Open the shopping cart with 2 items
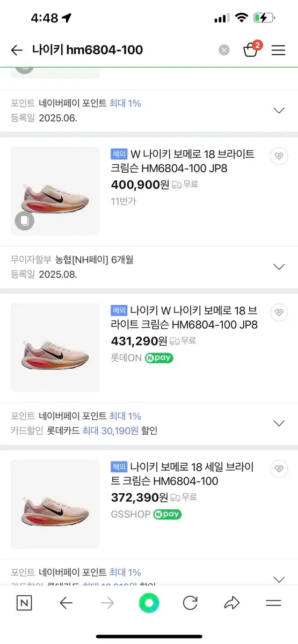Viewport: 298px width, 644px height. pos(251,49)
